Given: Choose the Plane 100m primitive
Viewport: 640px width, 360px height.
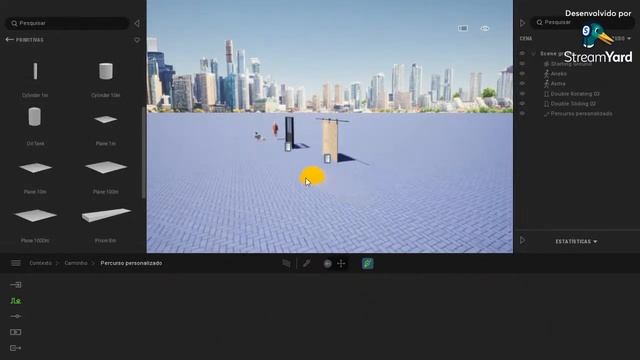Looking at the screenshot, I should pos(106,167).
